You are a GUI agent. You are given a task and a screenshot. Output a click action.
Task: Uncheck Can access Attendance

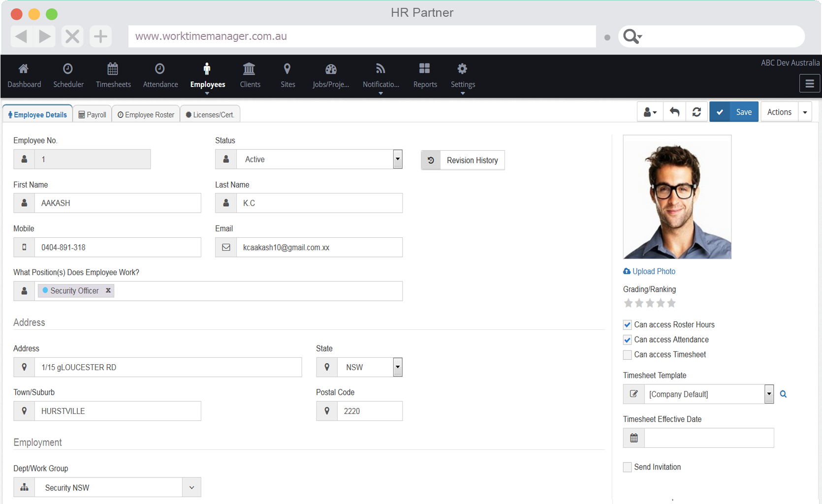[x=627, y=340]
